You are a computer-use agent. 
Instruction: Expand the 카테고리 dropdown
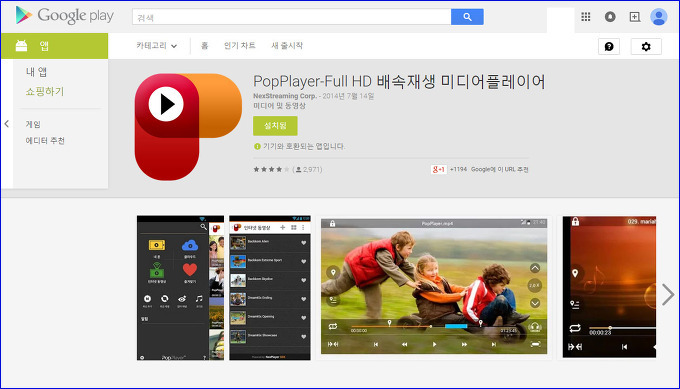pyautogui.click(x=156, y=46)
